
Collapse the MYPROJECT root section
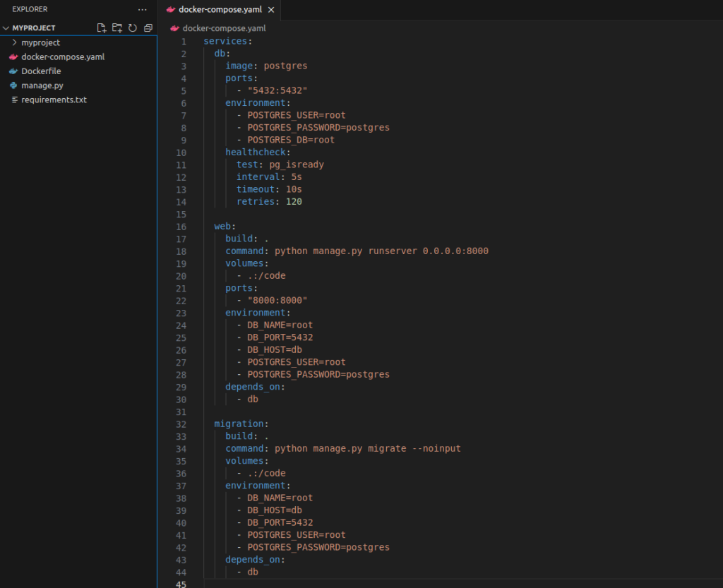(6, 28)
